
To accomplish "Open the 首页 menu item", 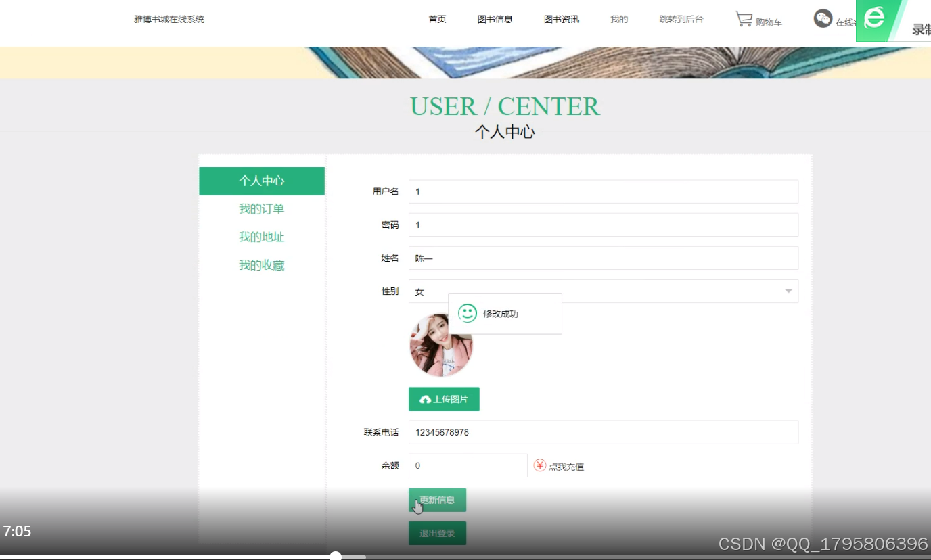I will 436,19.
